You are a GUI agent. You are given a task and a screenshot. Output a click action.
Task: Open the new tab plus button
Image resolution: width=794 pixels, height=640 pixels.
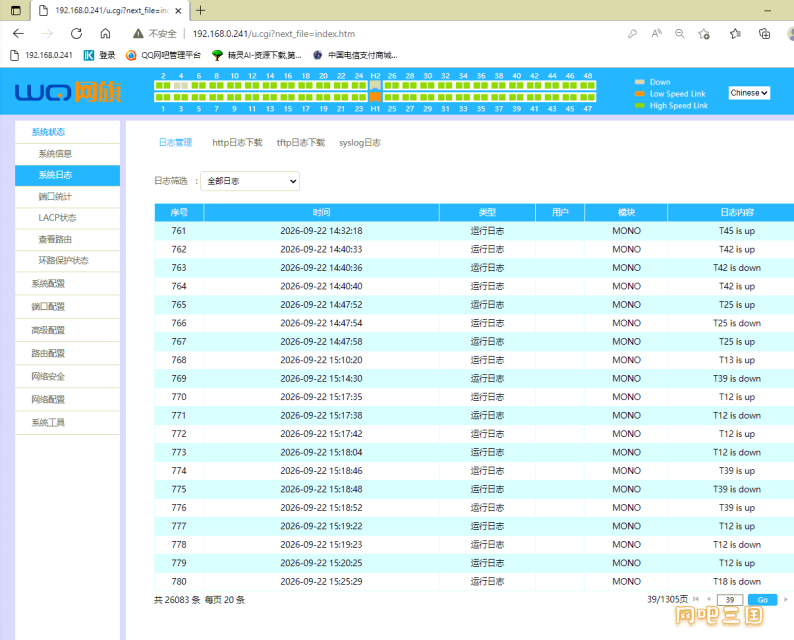[201, 10]
